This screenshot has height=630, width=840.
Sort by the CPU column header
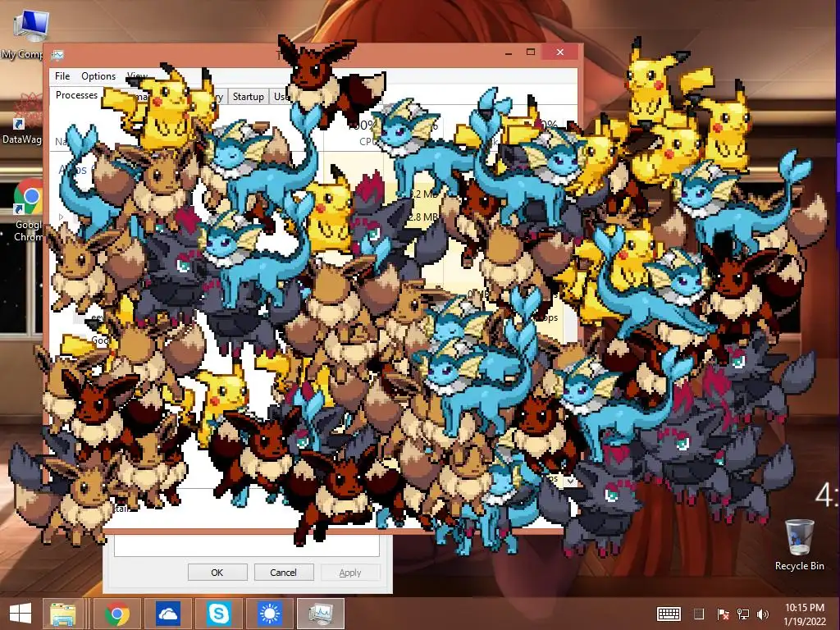click(367, 141)
